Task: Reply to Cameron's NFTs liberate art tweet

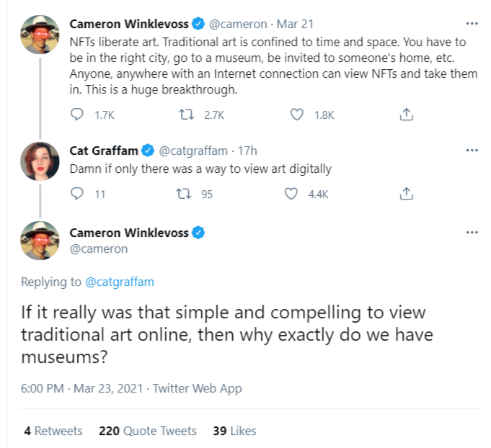Action: tap(79, 115)
